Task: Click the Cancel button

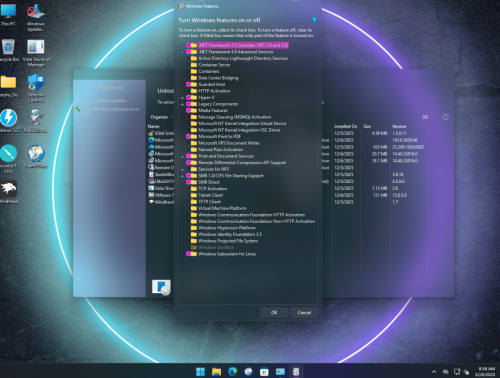Action: [x=304, y=312]
